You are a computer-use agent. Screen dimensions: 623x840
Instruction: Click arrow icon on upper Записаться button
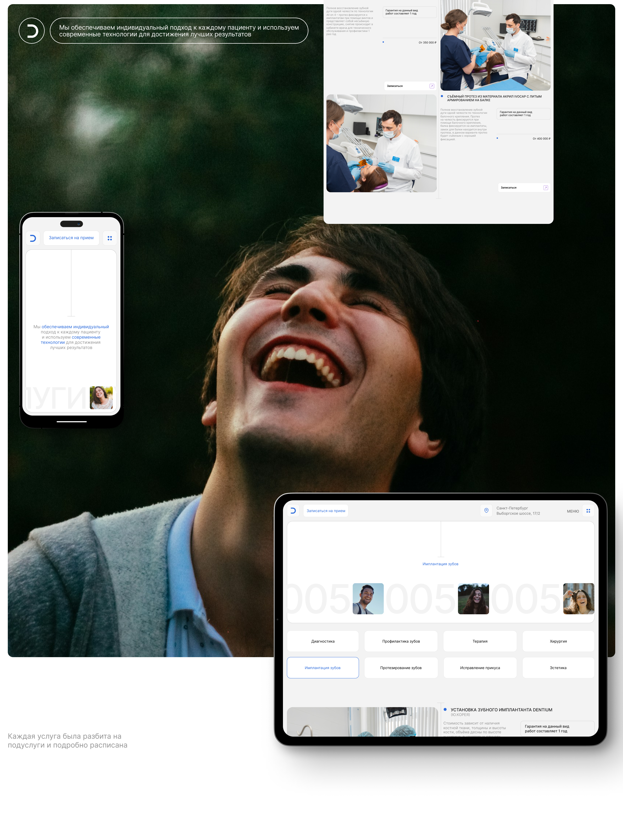[x=432, y=86]
